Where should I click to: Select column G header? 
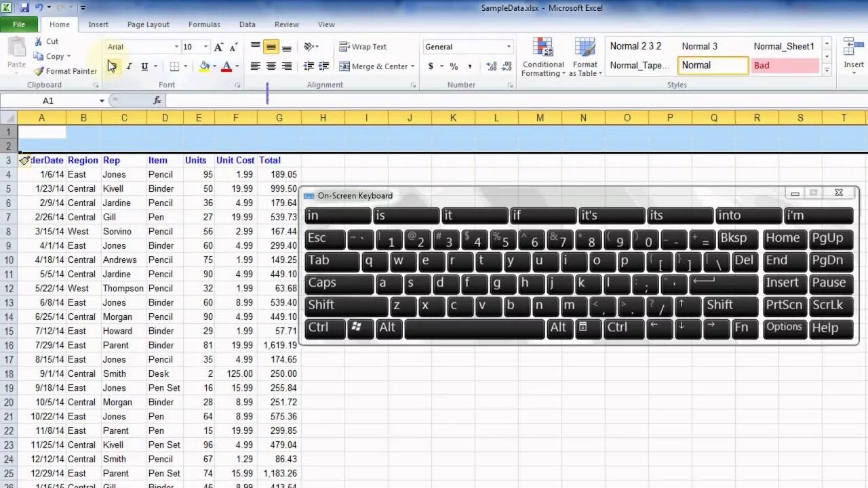click(279, 118)
